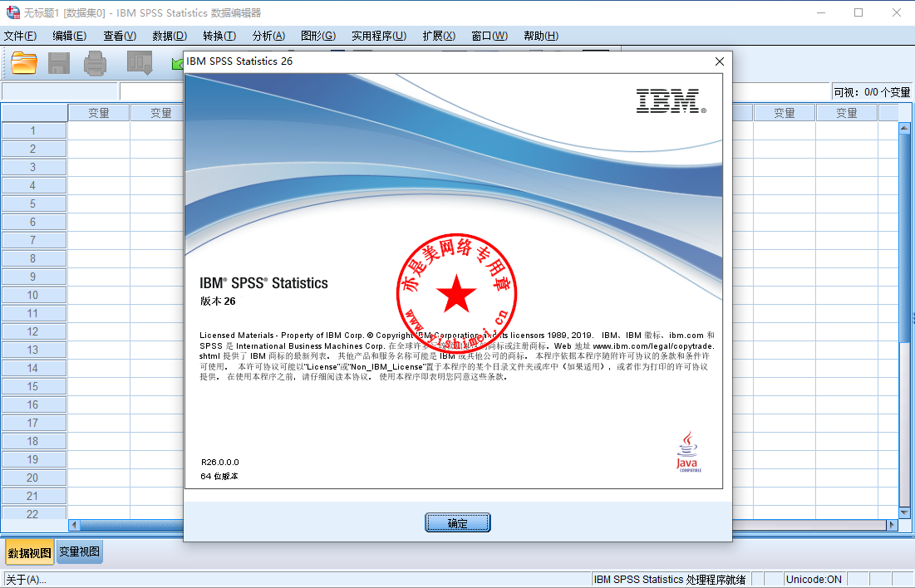Viewport: 915px width, 588px height.
Task: Open the 分析(A) menu
Action: tap(268, 36)
